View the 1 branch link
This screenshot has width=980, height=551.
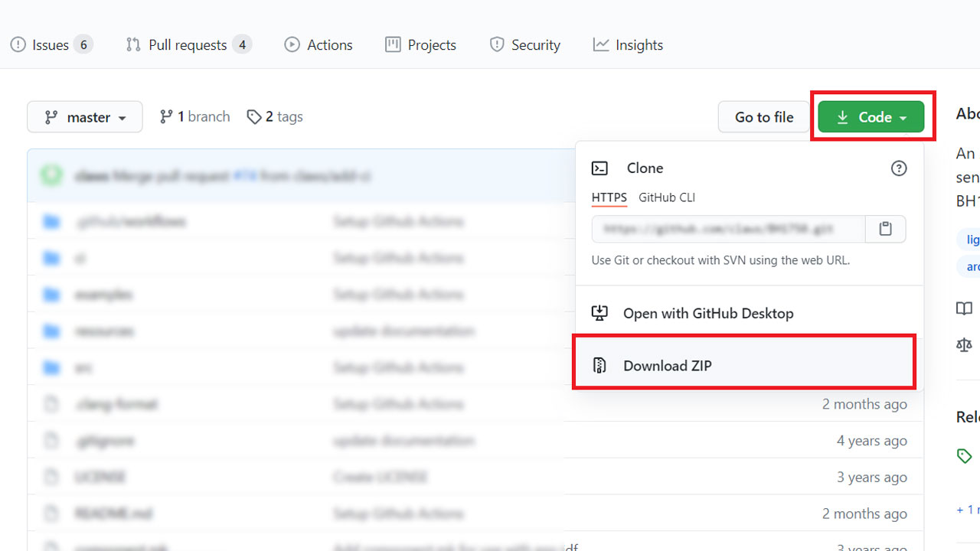(194, 116)
